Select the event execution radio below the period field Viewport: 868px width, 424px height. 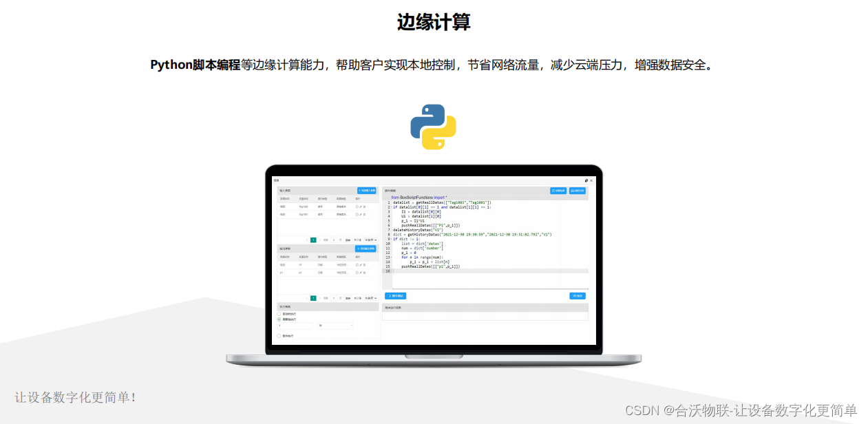point(279,336)
